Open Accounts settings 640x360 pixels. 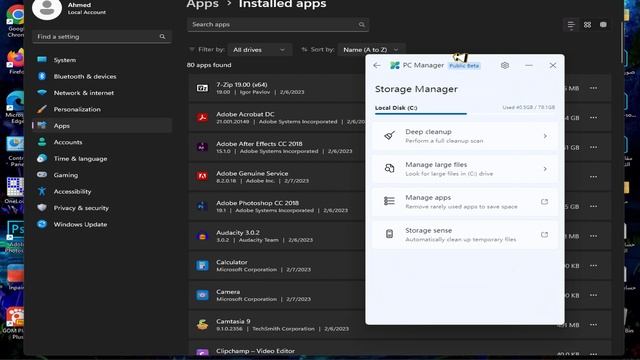(x=102, y=142)
